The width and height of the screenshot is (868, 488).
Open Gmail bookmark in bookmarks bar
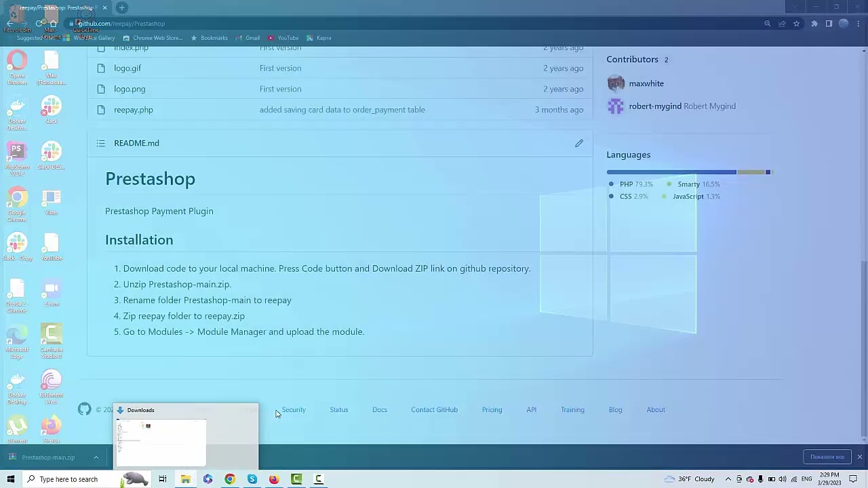click(248, 38)
